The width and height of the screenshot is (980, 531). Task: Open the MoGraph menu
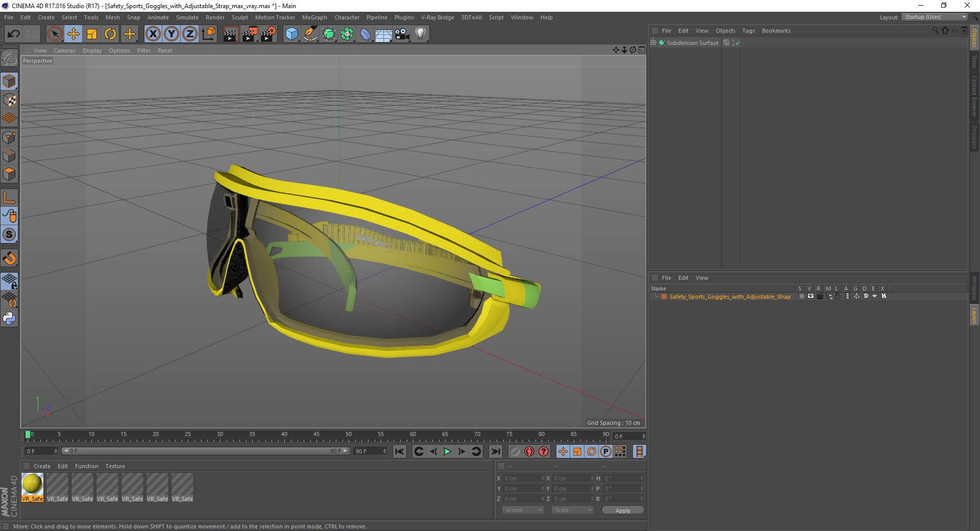[314, 17]
